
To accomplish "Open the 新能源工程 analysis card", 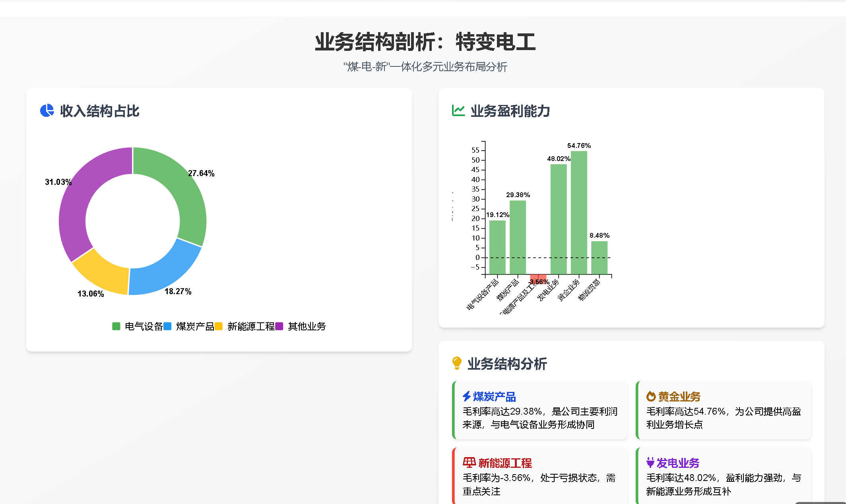I will click(540, 477).
